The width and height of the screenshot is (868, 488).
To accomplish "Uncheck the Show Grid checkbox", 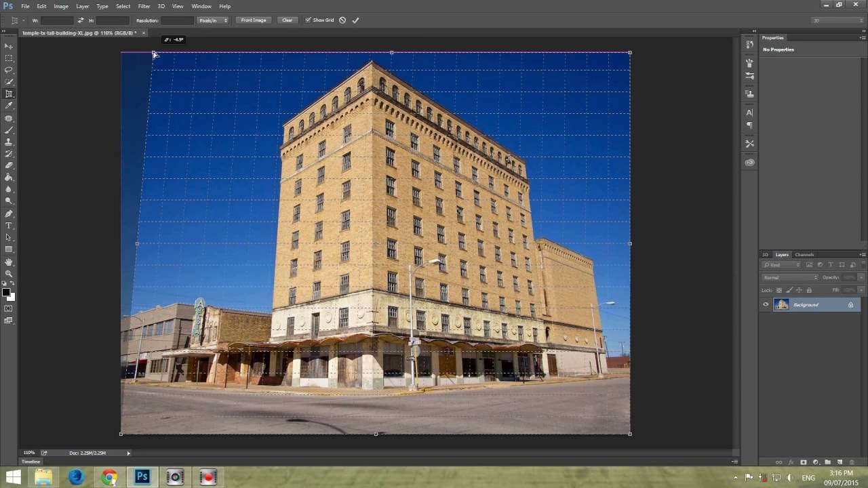I will pyautogui.click(x=308, y=20).
